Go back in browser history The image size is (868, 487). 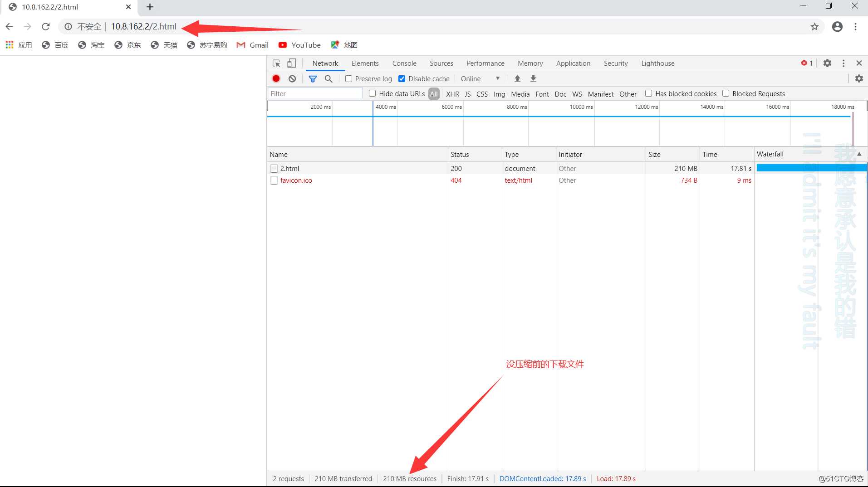pos(9,26)
